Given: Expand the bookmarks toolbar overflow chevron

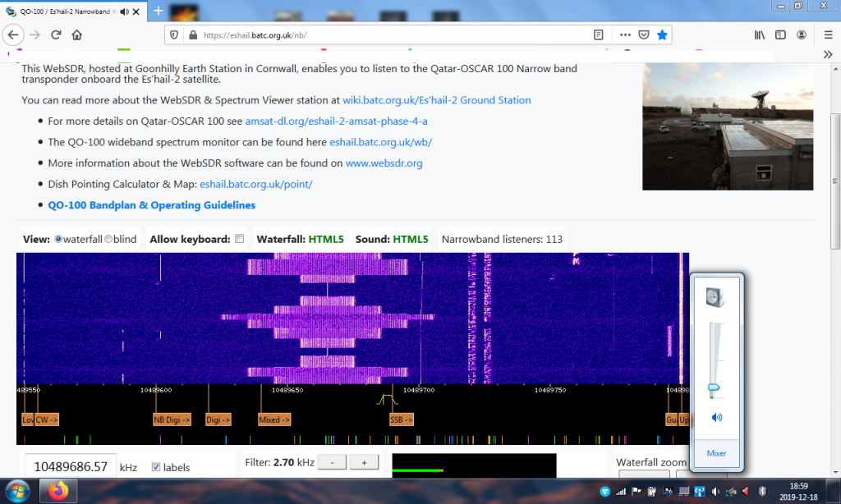Looking at the screenshot, I should tap(828, 55).
